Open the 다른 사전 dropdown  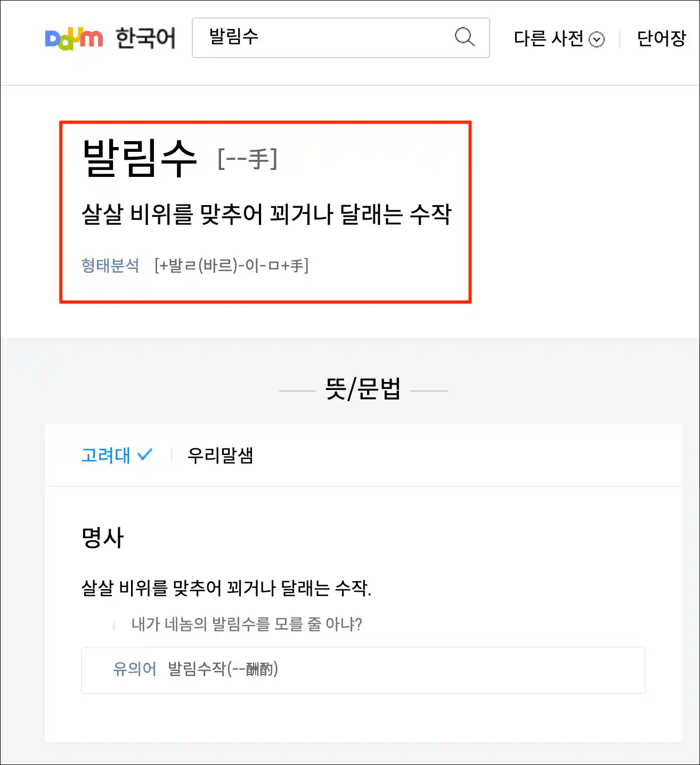point(559,38)
